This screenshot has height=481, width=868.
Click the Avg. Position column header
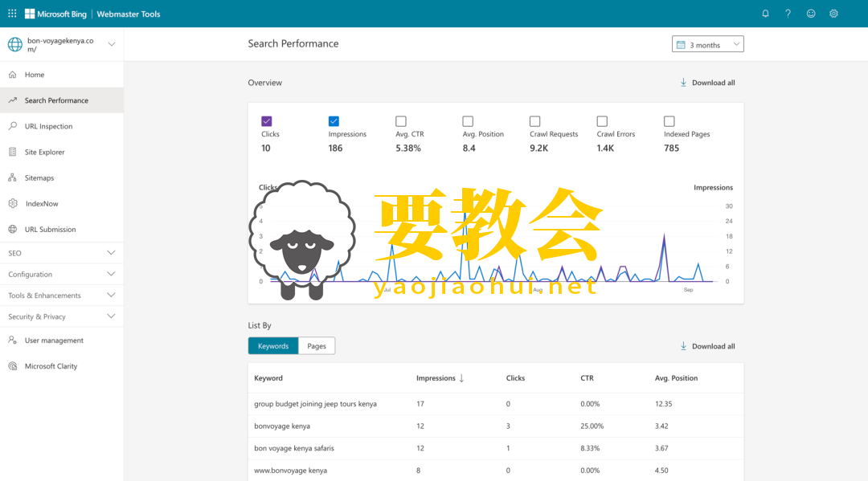coord(676,378)
